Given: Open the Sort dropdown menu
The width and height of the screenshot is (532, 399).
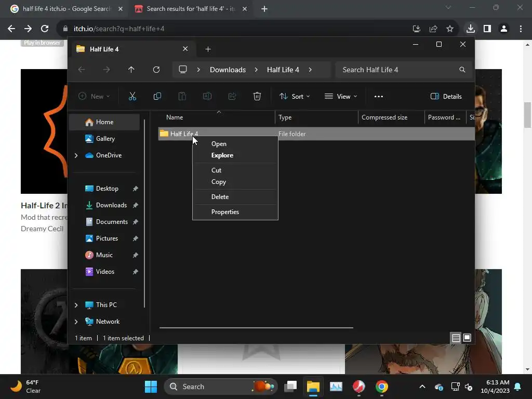Looking at the screenshot, I should pyautogui.click(x=294, y=96).
